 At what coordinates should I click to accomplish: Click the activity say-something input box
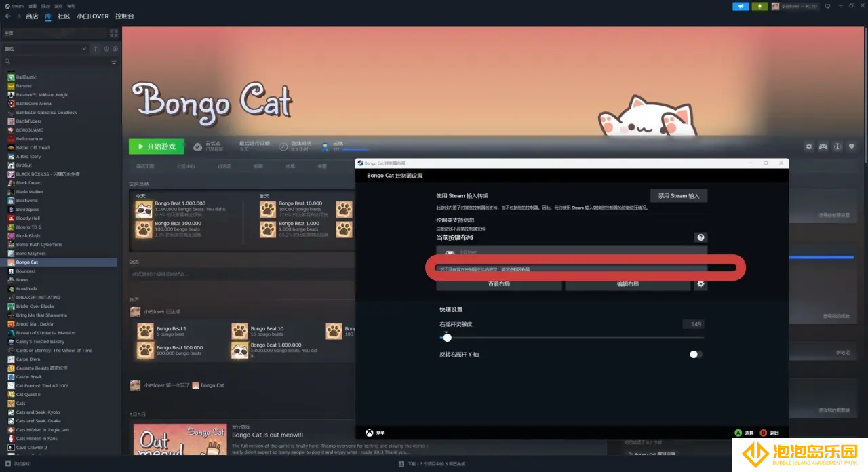[241, 274]
